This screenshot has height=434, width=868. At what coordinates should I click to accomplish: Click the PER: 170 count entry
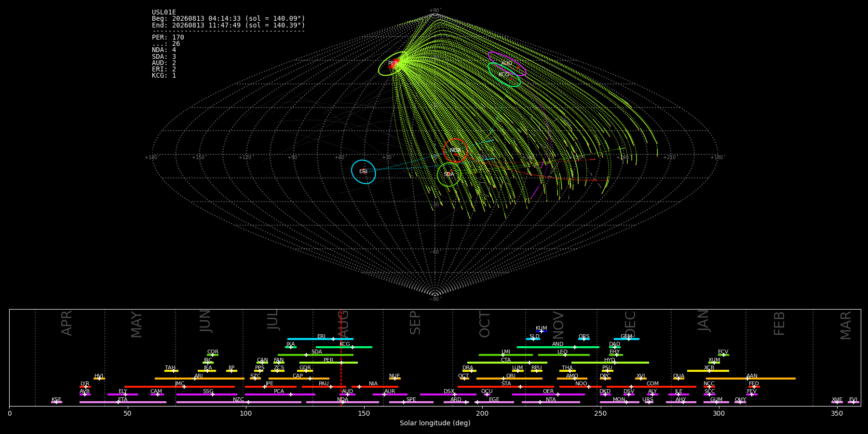[168, 38]
